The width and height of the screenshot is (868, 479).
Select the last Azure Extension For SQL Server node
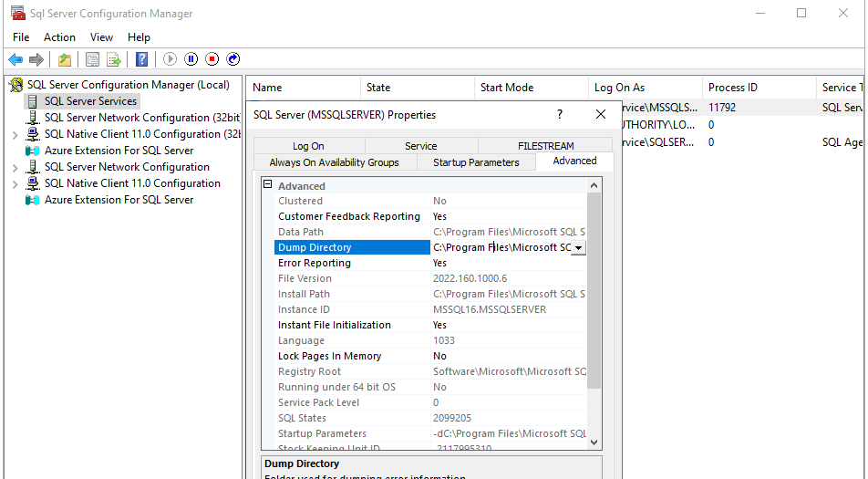click(x=119, y=200)
